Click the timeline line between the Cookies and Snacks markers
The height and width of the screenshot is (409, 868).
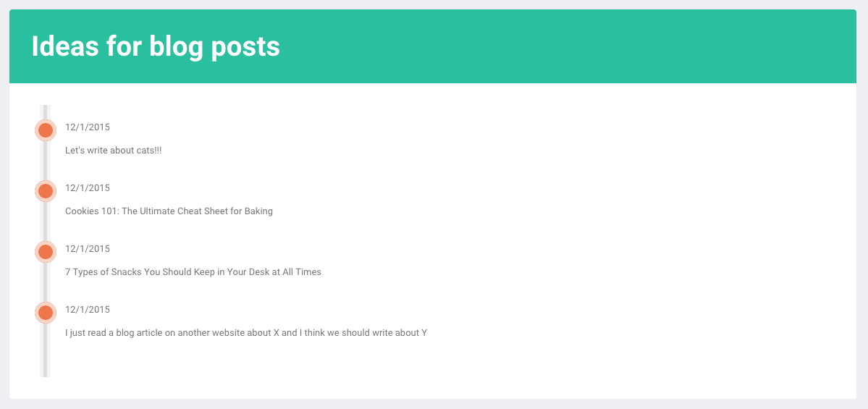pyautogui.click(x=46, y=222)
